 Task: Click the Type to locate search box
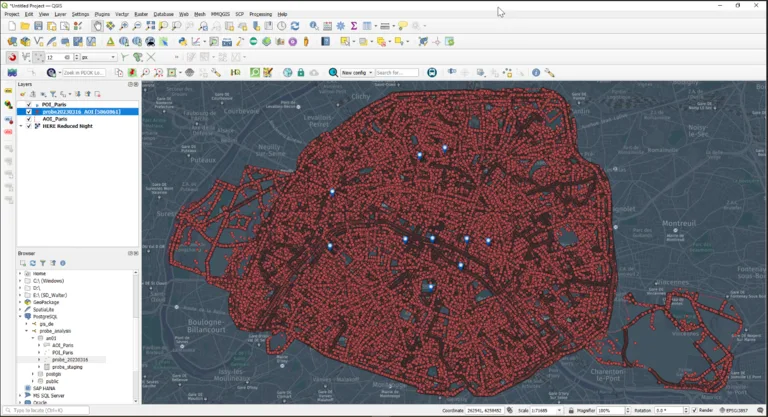(47, 410)
